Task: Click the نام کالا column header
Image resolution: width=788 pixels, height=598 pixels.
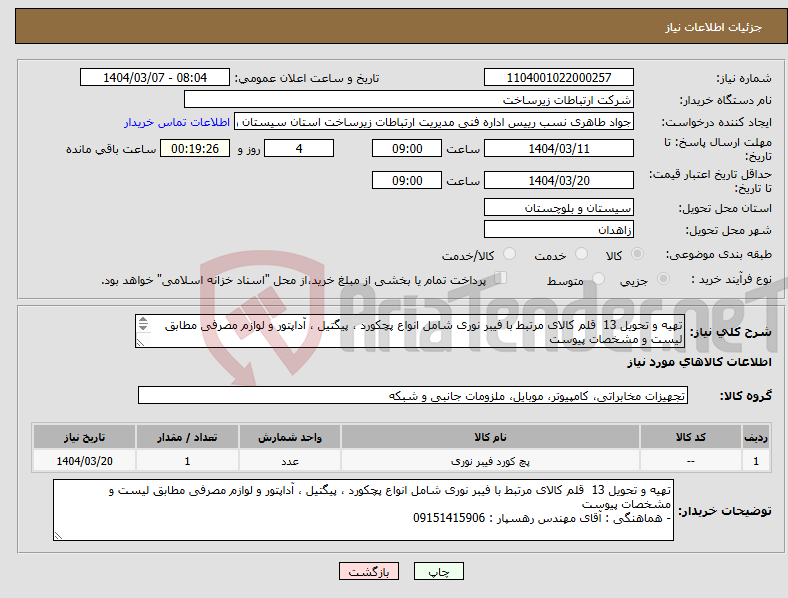Action: coord(490,437)
